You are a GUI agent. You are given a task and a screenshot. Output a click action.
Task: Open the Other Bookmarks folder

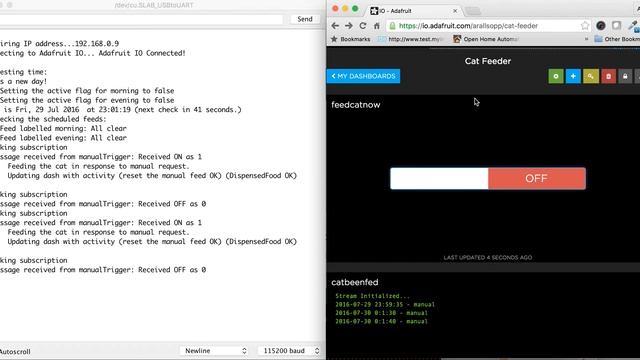pos(617,39)
